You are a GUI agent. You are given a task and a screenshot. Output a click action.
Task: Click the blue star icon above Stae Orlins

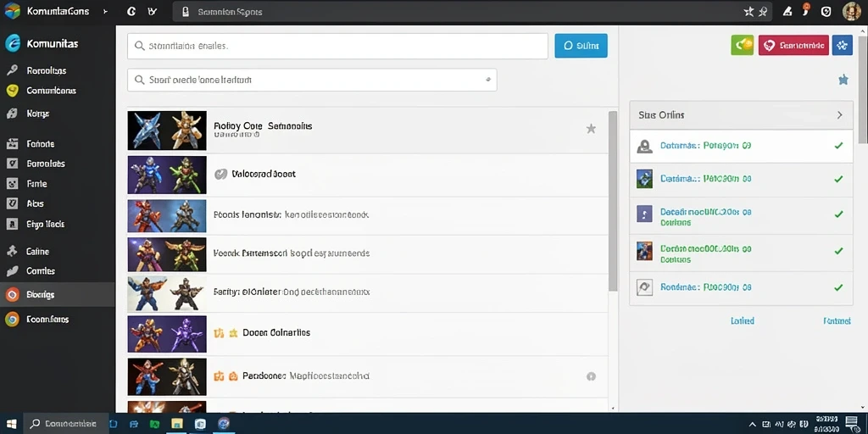843,80
